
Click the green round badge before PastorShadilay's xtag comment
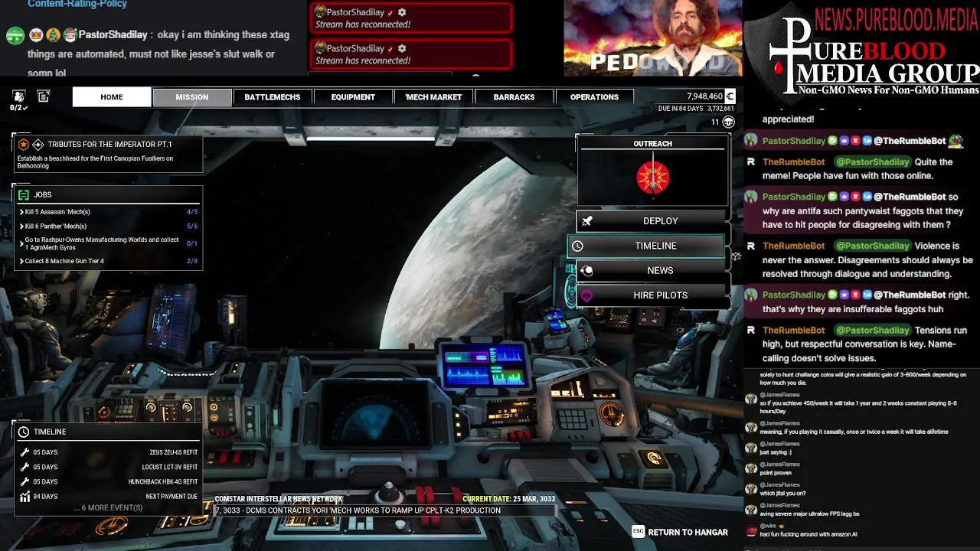point(15,35)
